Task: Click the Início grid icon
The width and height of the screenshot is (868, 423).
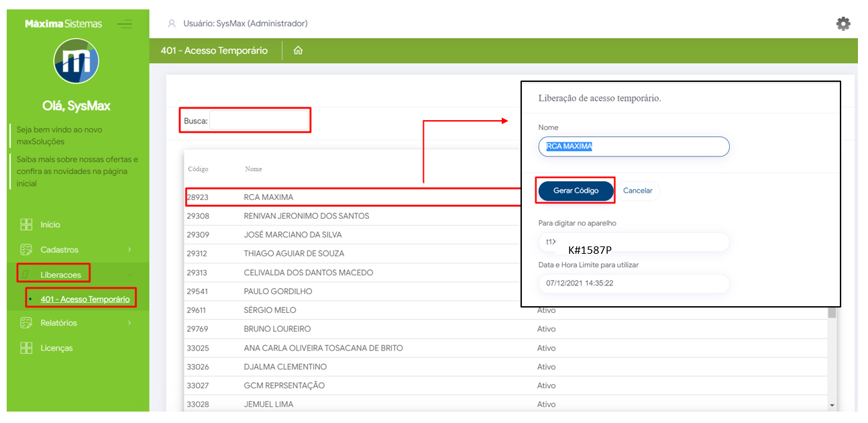Action: tap(26, 224)
